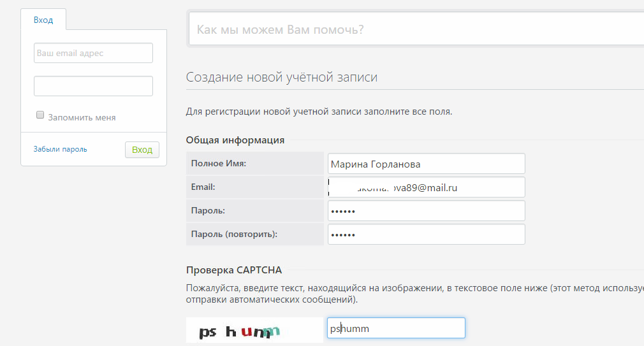Focus the login password field under email

point(93,86)
